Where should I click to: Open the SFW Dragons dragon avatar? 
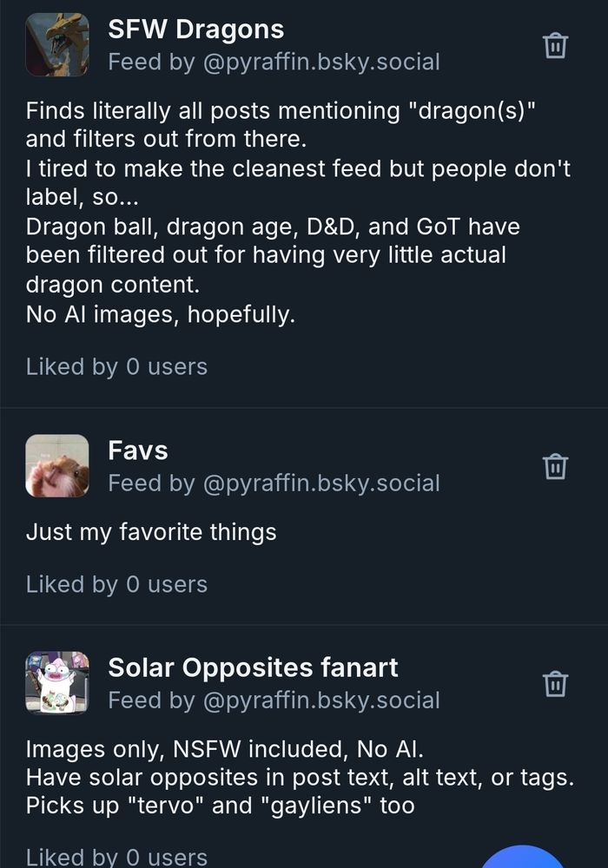[x=57, y=45]
